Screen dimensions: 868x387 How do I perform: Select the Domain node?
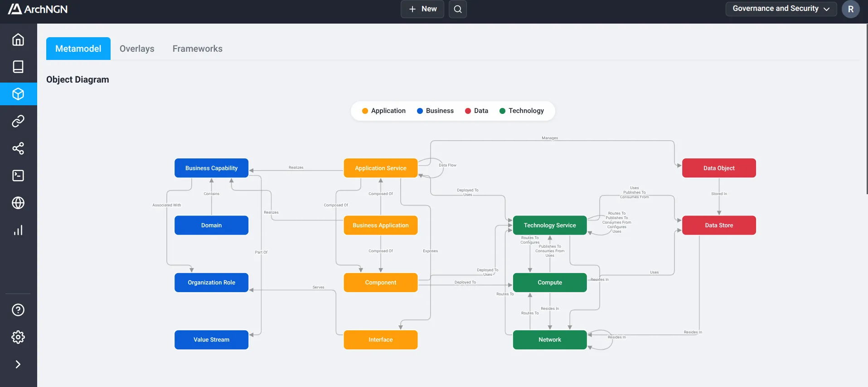coord(211,225)
